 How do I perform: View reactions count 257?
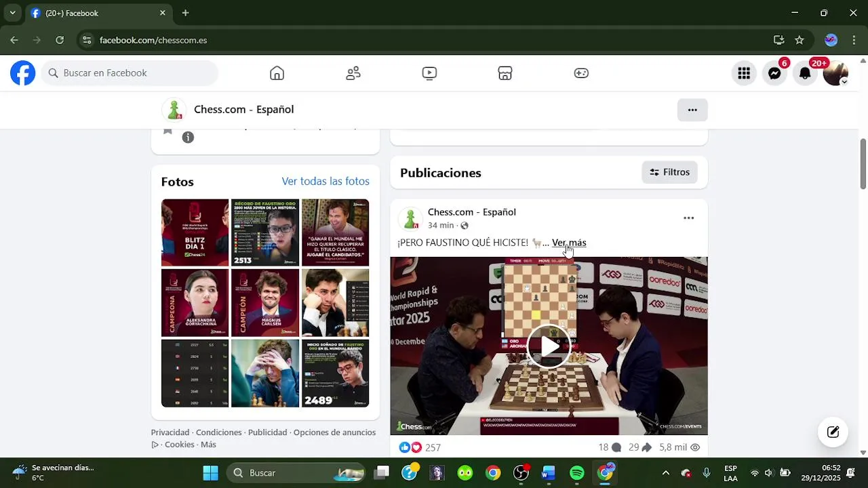(433, 448)
